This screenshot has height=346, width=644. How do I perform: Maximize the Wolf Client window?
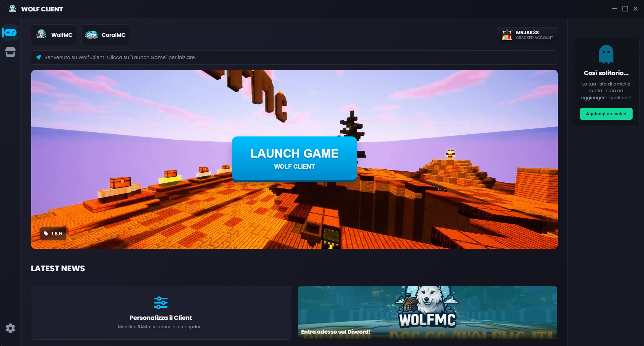[625, 9]
